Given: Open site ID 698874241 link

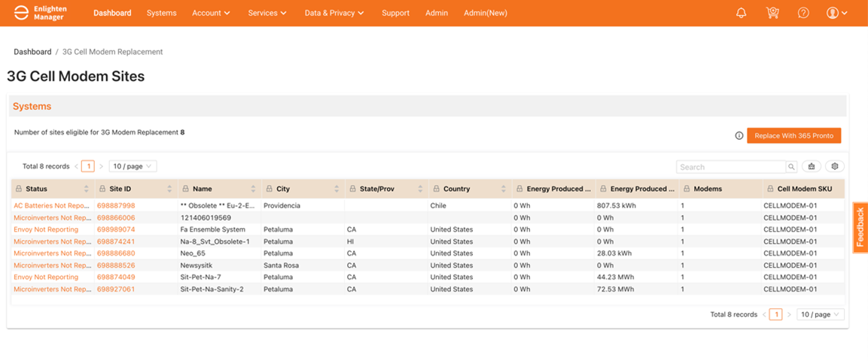Looking at the screenshot, I should (116, 241).
